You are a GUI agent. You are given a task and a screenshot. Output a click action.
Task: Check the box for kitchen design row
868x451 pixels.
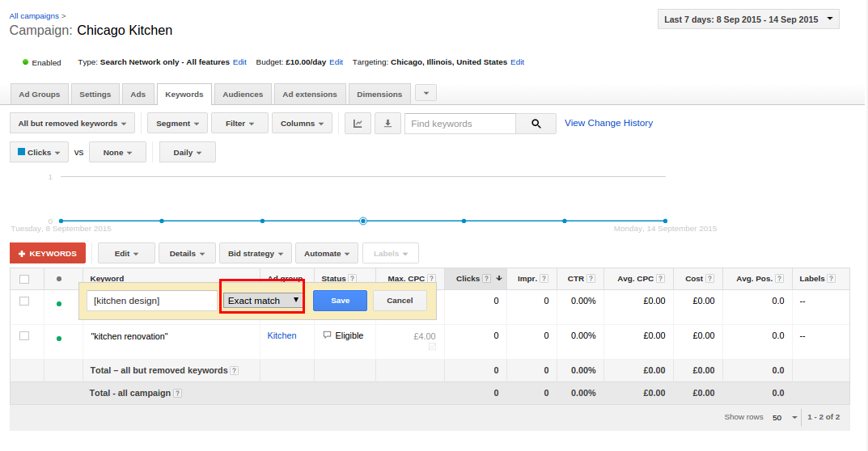pyautogui.click(x=24, y=301)
